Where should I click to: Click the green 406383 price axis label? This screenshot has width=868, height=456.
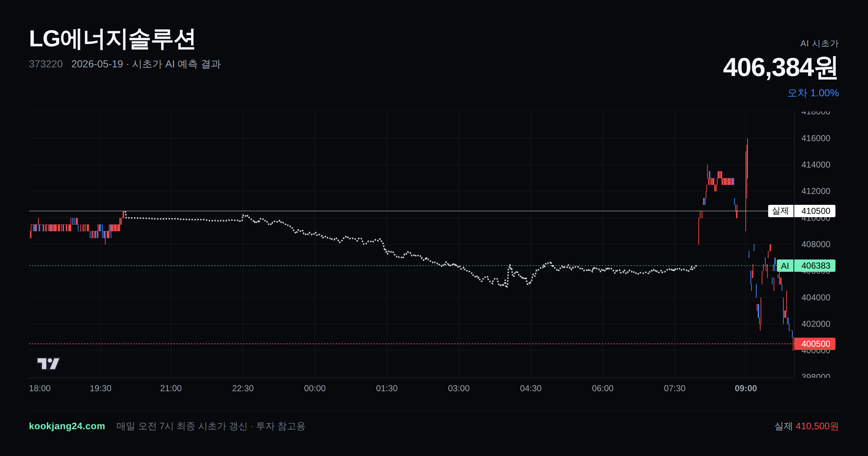(x=815, y=266)
